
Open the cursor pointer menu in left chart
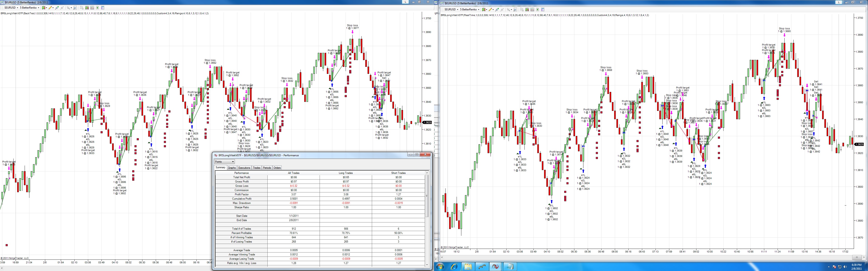[x=69, y=8]
